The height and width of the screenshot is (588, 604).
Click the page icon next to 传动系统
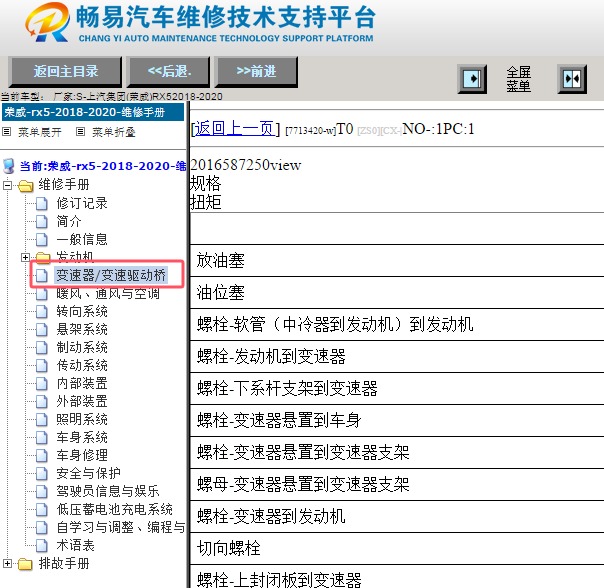tap(42, 366)
